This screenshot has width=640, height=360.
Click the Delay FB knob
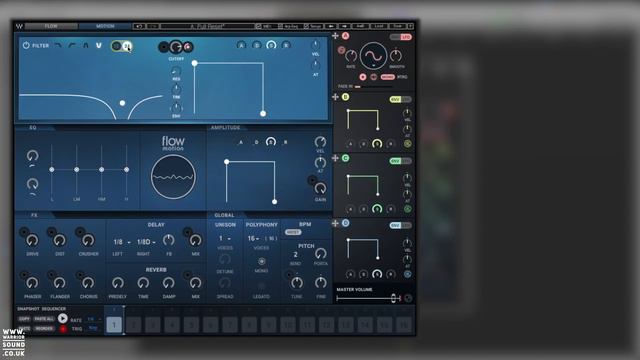(169, 240)
